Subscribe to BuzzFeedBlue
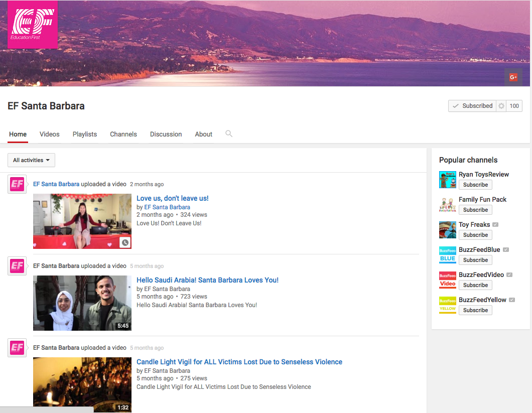Screen dimensions: 532x413 pyautogui.click(x=475, y=260)
